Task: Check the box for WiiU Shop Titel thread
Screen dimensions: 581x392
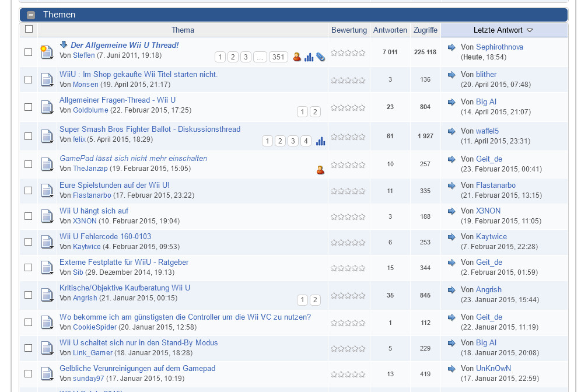Action: (28, 80)
